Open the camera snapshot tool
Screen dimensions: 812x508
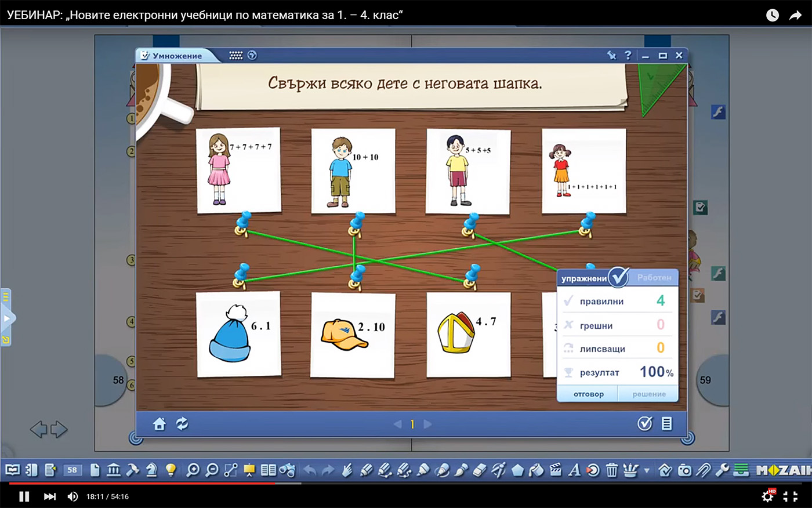(684, 470)
